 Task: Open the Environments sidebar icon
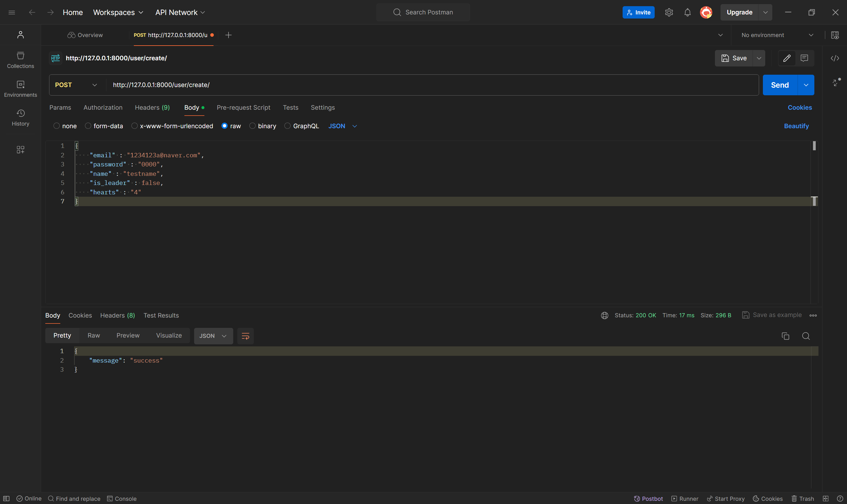pyautogui.click(x=20, y=89)
